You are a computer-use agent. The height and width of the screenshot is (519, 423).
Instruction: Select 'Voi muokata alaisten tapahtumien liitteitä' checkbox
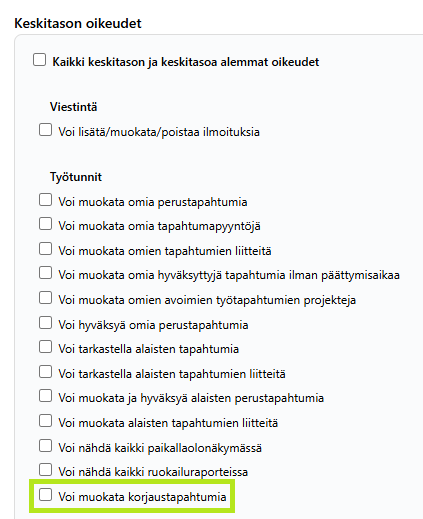tap(45, 421)
